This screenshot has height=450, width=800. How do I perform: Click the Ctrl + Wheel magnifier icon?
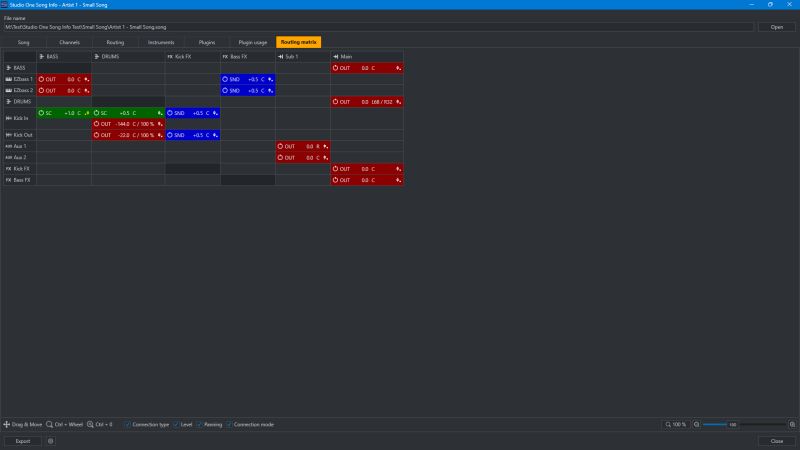pos(49,424)
